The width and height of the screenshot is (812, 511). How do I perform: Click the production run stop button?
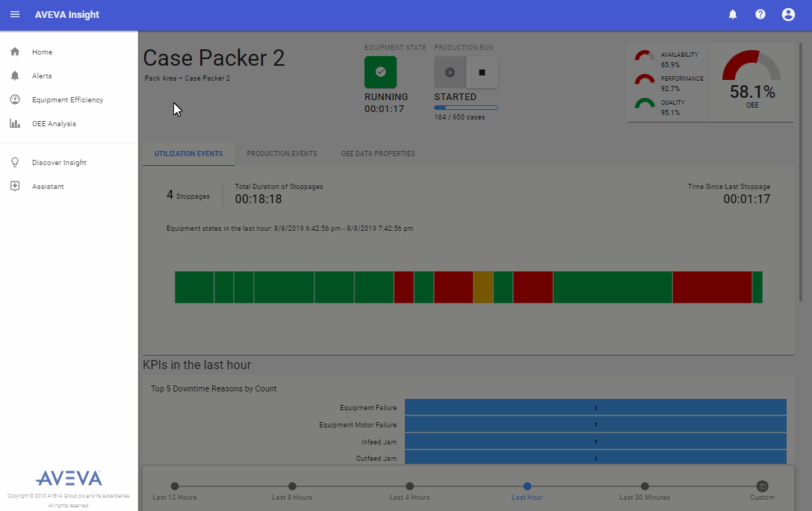[x=482, y=72]
